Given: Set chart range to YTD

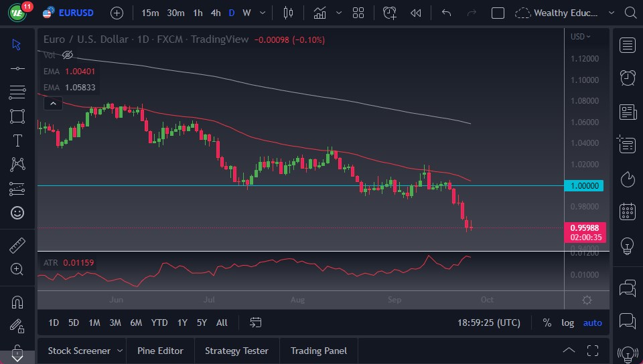Looking at the screenshot, I should pyautogui.click(x=159, y=323).
